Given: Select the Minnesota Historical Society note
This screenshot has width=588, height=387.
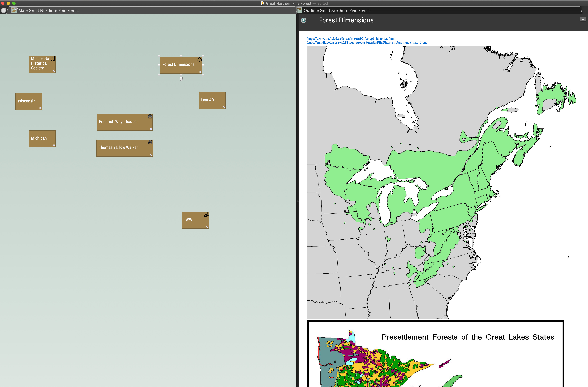Looking at the screenshot, I should [x=42, y=64].
